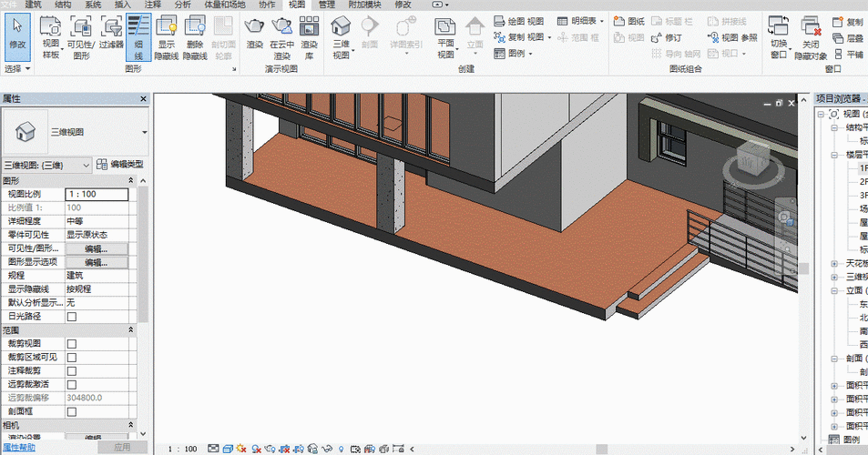The width and height of the screenshot is (868, 455).
Task: Open the 属性帮助 (Properties help) link
Action: (19, 447)
